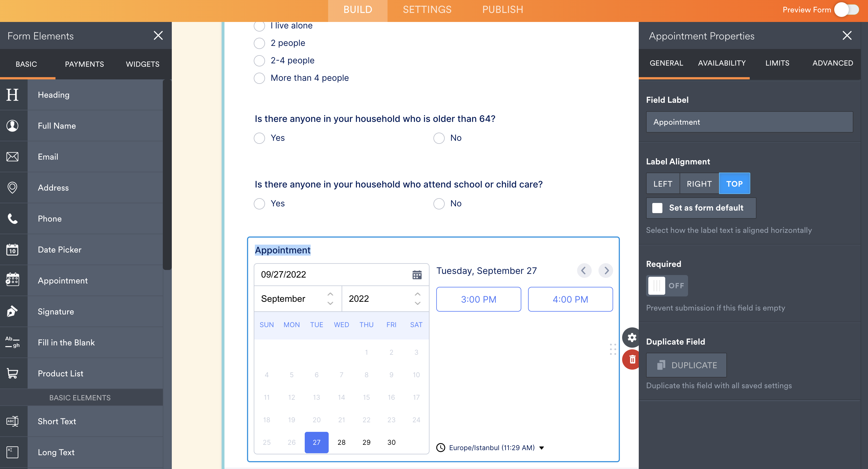Screen dimensions: 868x469
Task: Switch to the AVAILABILITY tab
Action: (x=722, y=63)
